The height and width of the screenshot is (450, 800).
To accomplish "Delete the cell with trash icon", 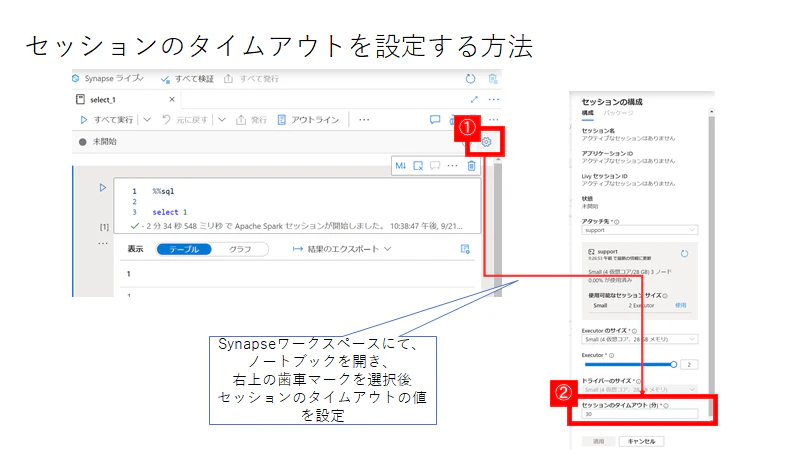I will click(x=471, y=166).
